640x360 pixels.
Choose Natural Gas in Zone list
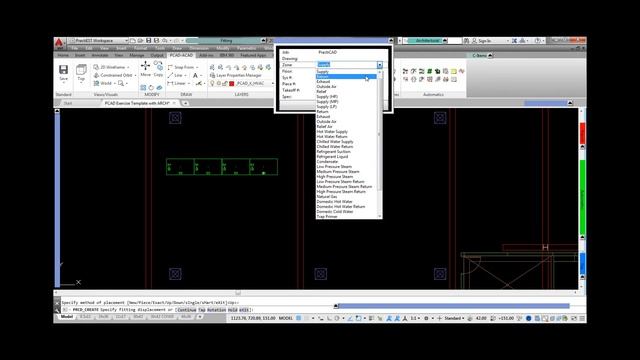[x=327, y=197]
